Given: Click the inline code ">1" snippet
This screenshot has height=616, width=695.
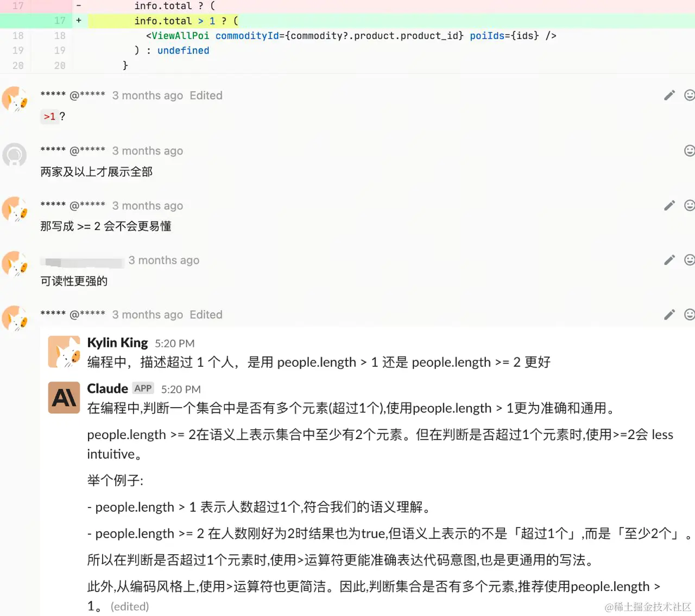Looking at the screenshot, I should click(x=49, y=117).
